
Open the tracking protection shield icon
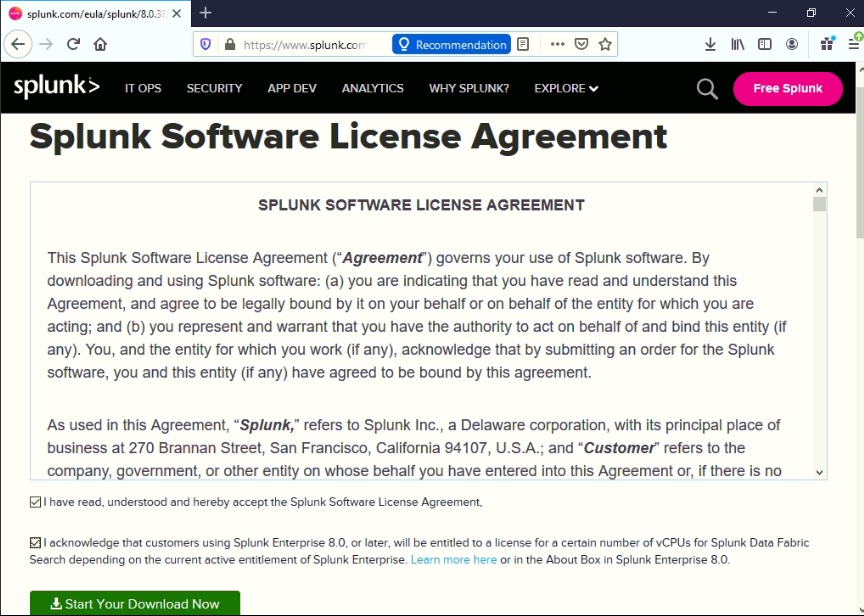206,44
